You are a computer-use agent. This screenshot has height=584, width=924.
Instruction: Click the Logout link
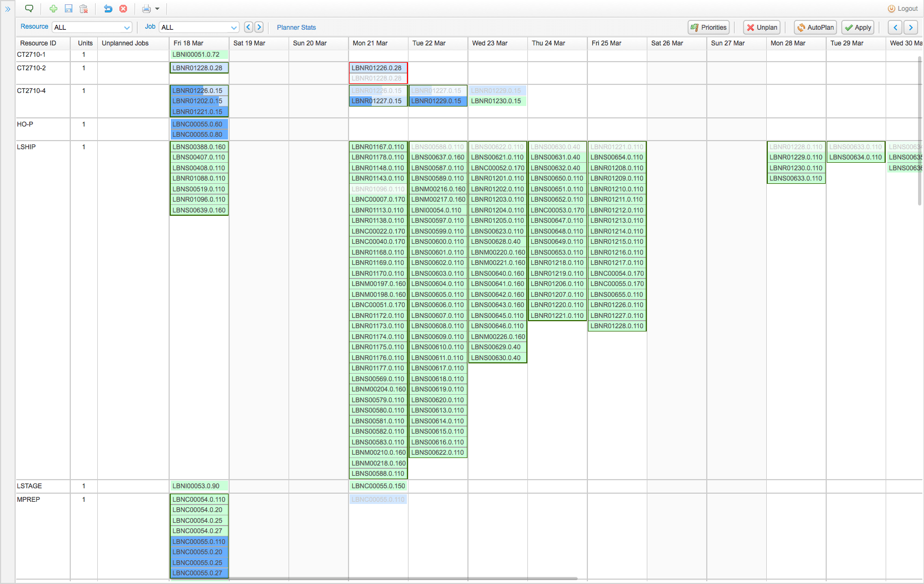click(x=903, y=9)
